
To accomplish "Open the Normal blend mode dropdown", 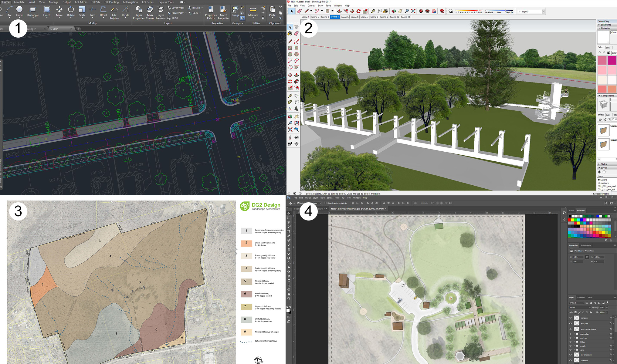I will [580, 308].
